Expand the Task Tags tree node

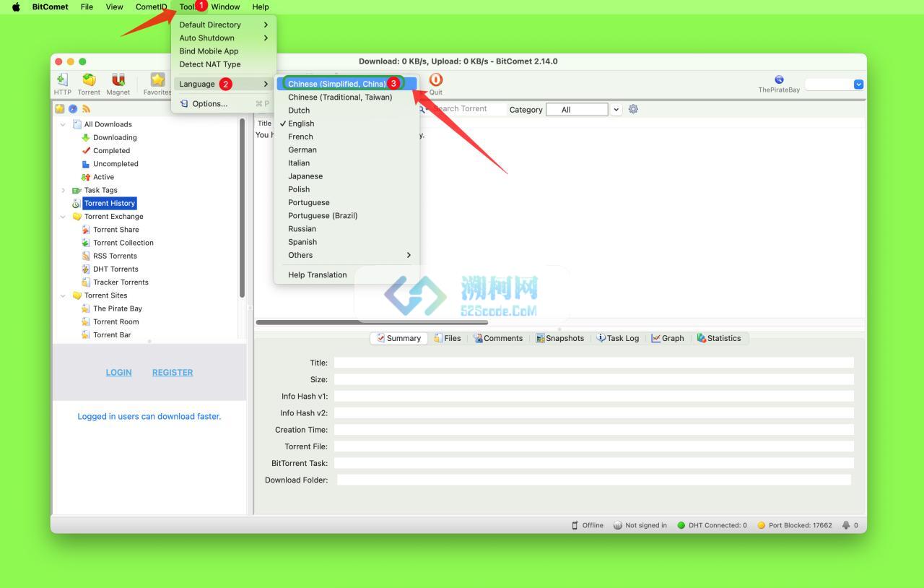click(x=63, y=190)
